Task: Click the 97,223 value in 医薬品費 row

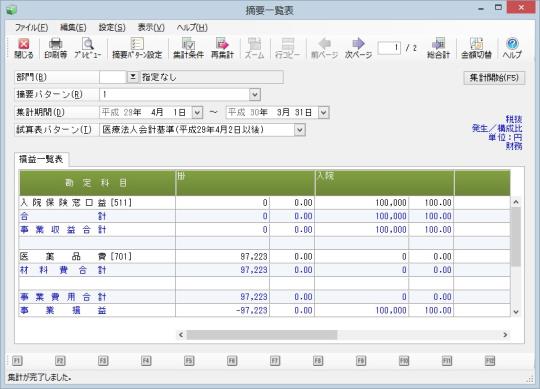Action: tap(254, 256)
